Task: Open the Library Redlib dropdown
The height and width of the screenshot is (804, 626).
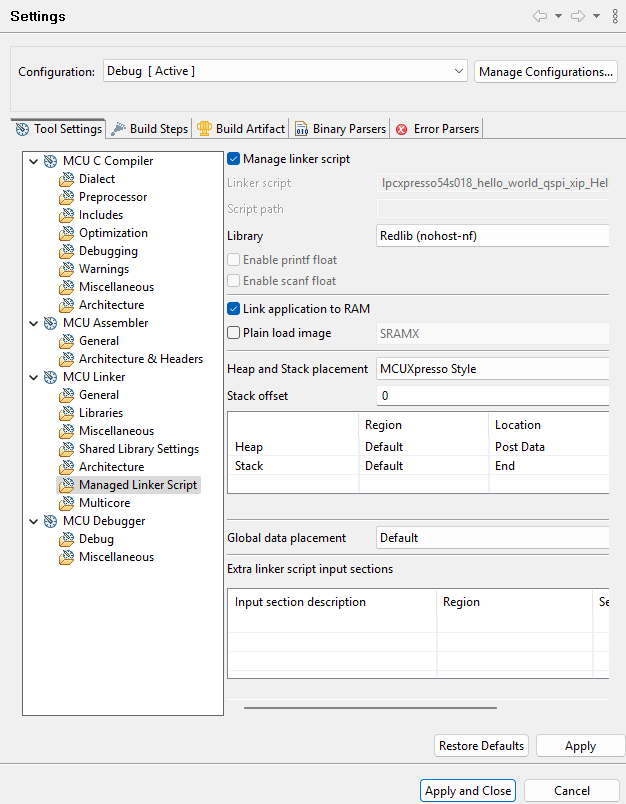Action: pyautogui.click(x=493, y=236)
